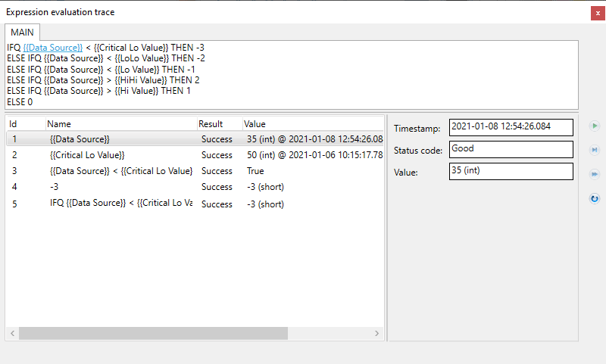Close the Expression evaluation trace window

pos(598,13)
